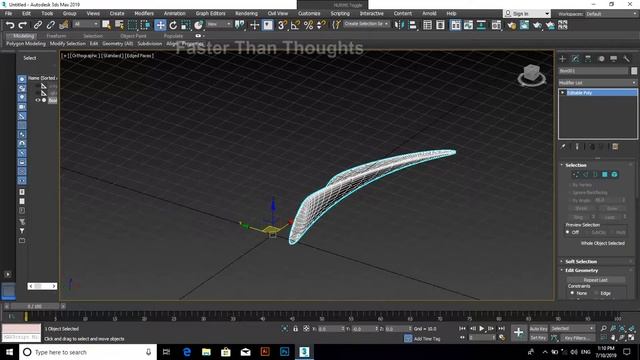Toggle the selection lock icon
Image resolution: width=640 pixels, height=360 pixels.
point(296,329)
